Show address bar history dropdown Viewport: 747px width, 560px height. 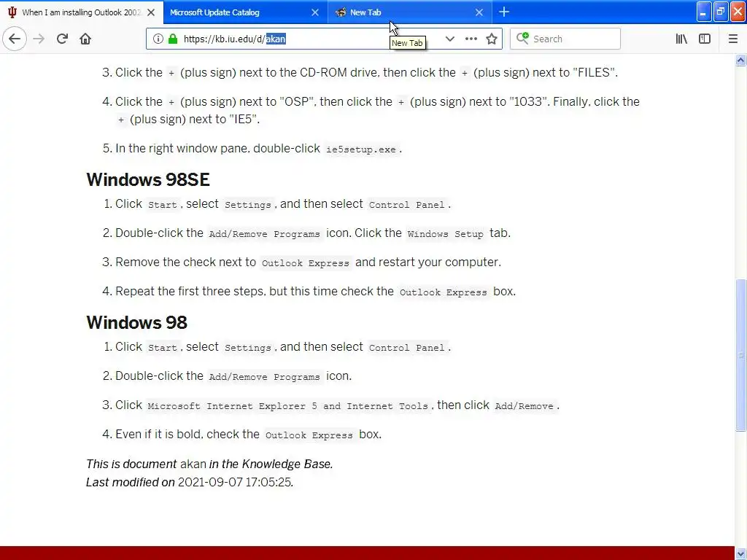coord(449,39)
